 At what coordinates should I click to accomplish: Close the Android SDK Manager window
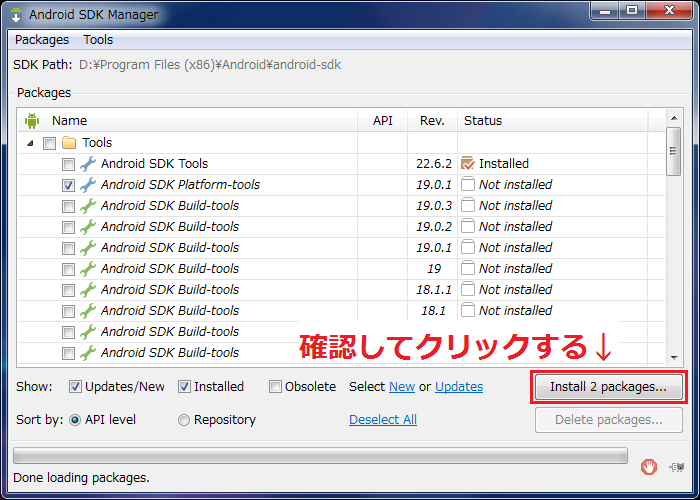point(669,11)
